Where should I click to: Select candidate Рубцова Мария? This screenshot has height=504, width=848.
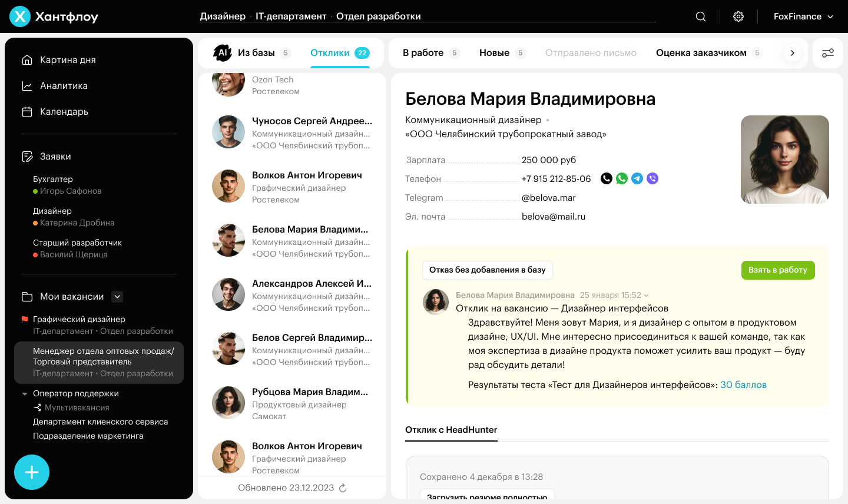pyautogui.click(x=292, y=403)
